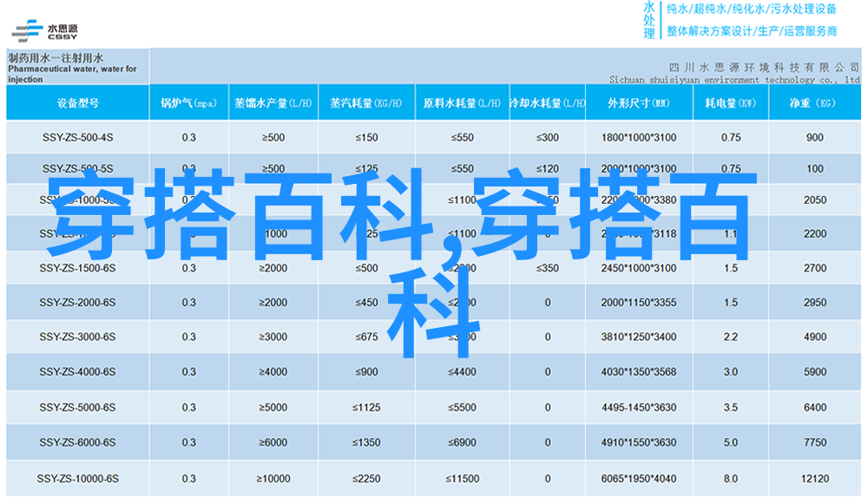Image resolution: width=868 pixels, height=504 pixels.
Task: Click net weight value 4900
Action: tap(815, 337)
